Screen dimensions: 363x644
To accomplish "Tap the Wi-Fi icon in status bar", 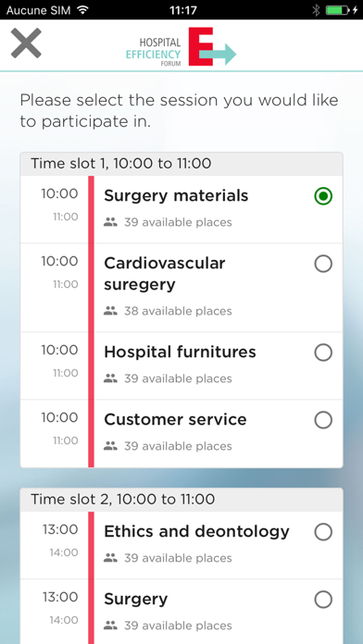I will [x=83, y=10].
